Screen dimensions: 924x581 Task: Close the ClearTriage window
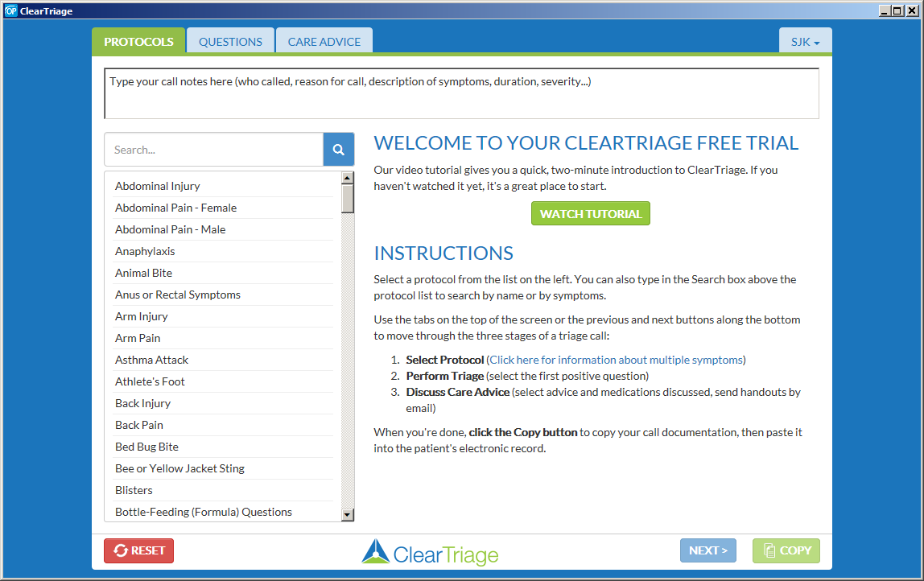click(912, 10)
